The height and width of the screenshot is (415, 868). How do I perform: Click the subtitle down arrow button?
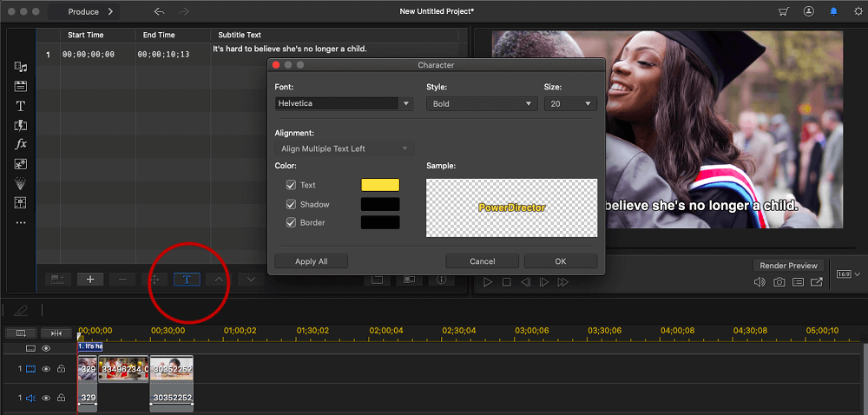pyautogui.click(x=251, y=280)
